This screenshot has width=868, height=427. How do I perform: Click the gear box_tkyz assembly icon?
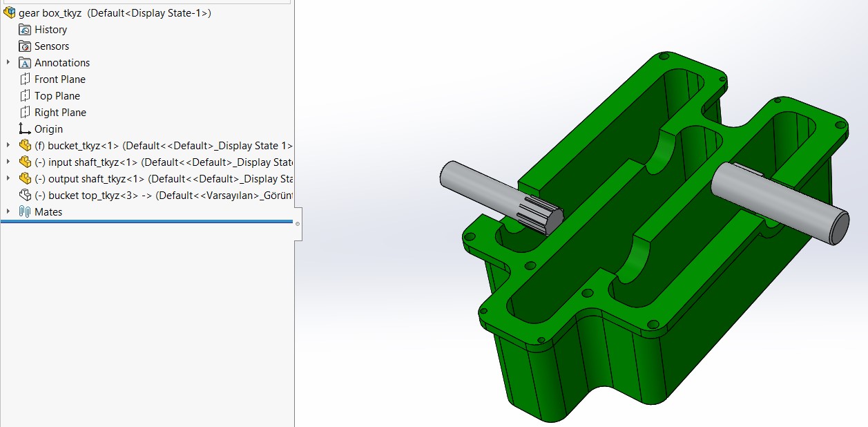(9, 12)
